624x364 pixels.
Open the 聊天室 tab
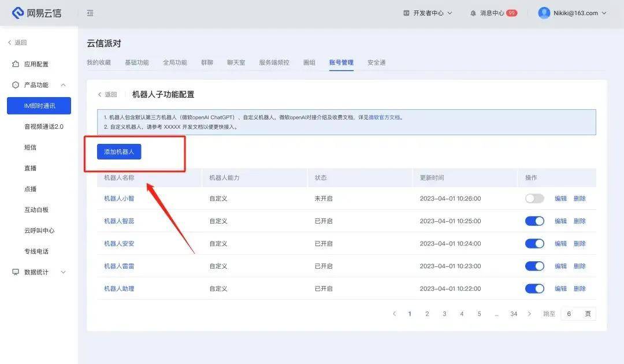235,62
